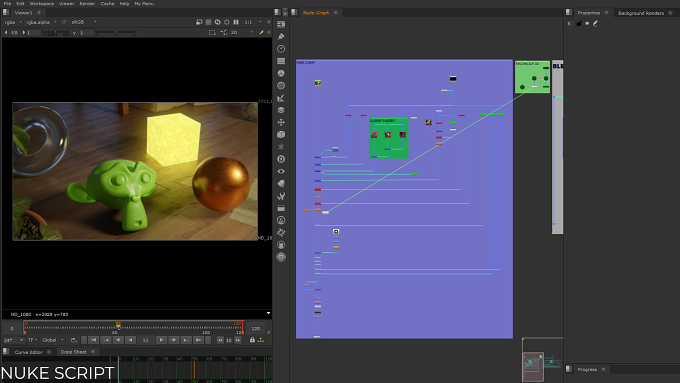Adjust the viewer gain slider
Image resolution: width=680 pixels, height=383 pixels.
(x=56, y=33)
